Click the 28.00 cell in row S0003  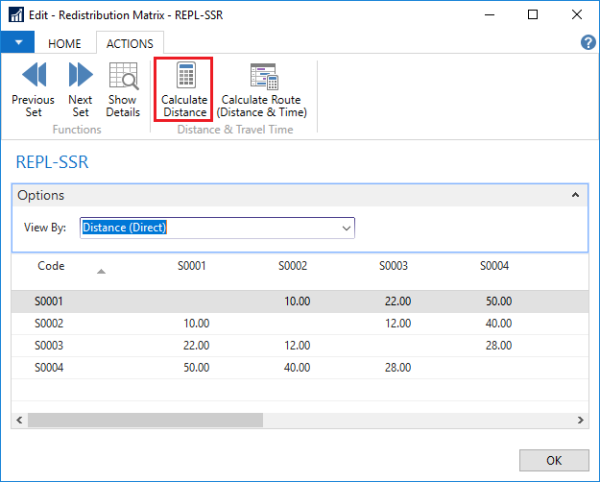click(497, 345)
